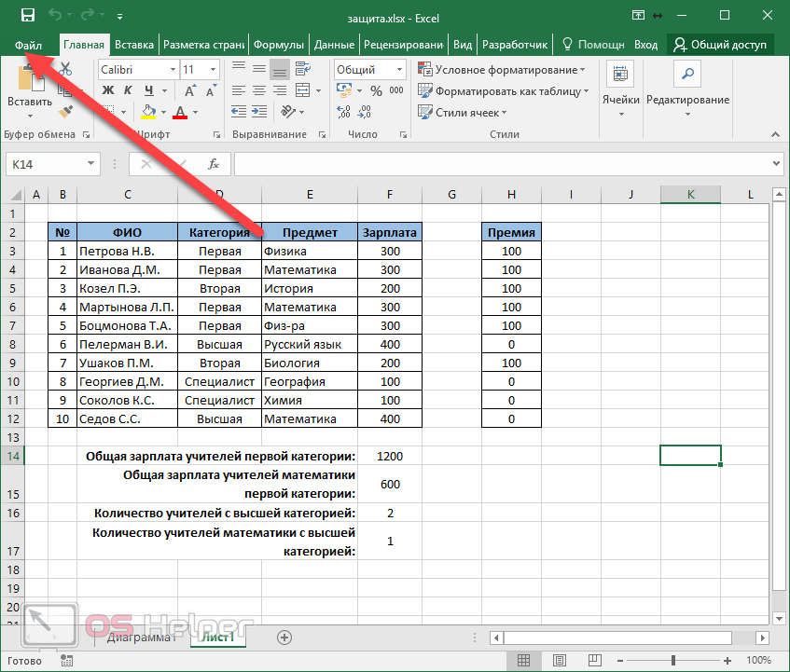Click the Select All corner triangle
This screenshot has height=672, width=790.
point(15,195)
